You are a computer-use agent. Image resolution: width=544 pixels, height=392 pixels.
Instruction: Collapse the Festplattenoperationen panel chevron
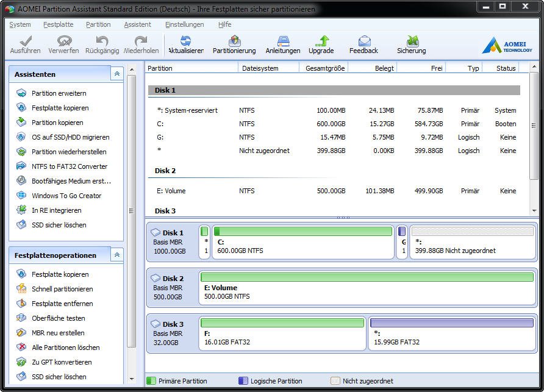[117, 255]
